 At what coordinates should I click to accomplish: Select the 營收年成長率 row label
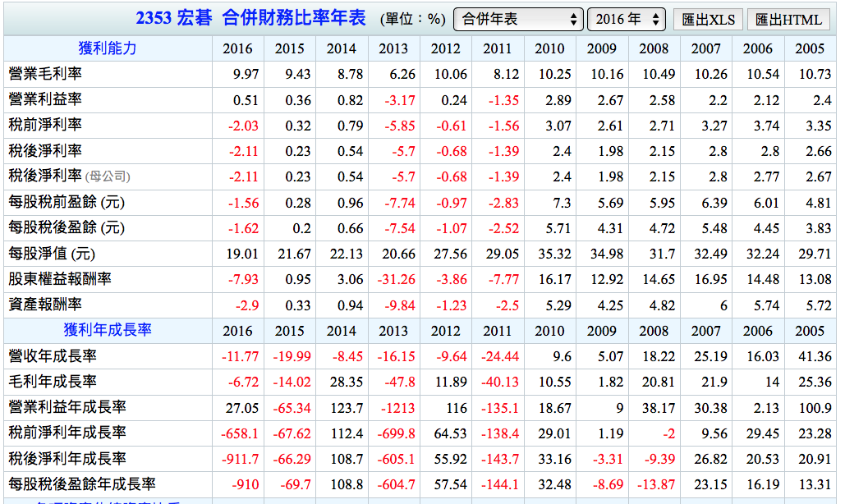tap(53, 356)
